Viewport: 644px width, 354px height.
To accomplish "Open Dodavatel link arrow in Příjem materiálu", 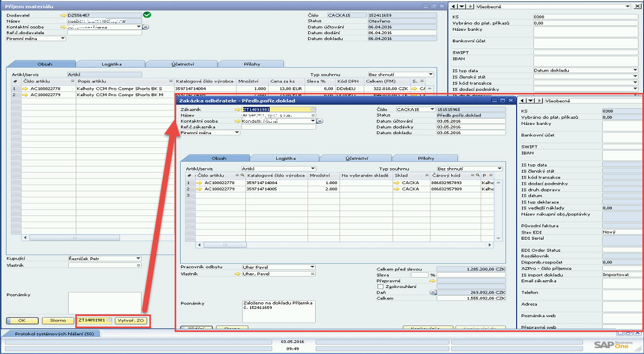I will pyautogui.click(x=63, y=15).
